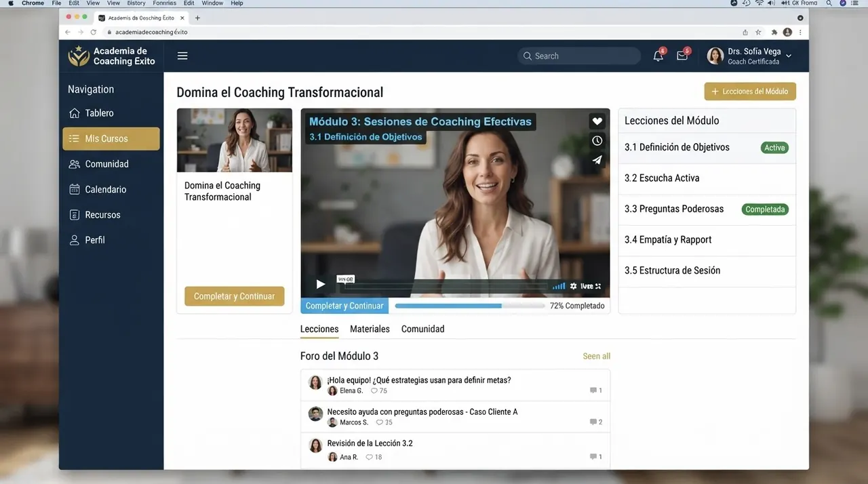868x484 pixels.
Task: Open Chrome's three-dot menu
Action: click(801, 32)
